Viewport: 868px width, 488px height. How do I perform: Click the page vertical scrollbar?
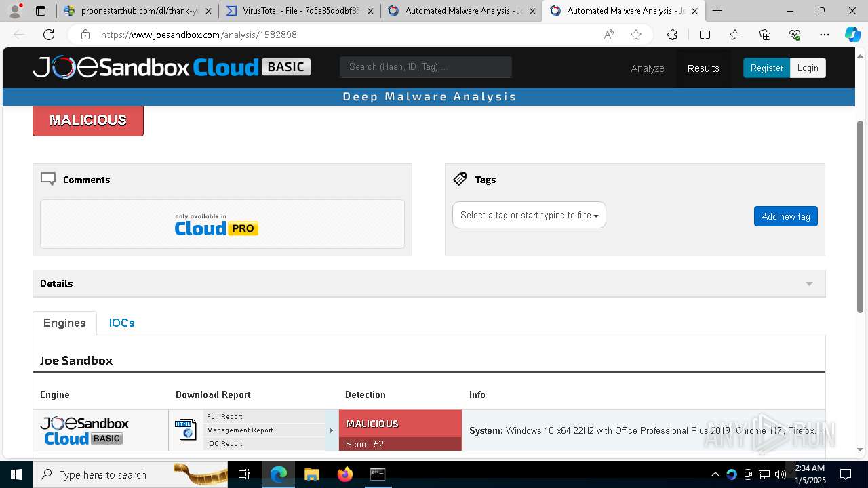[861, 216]
